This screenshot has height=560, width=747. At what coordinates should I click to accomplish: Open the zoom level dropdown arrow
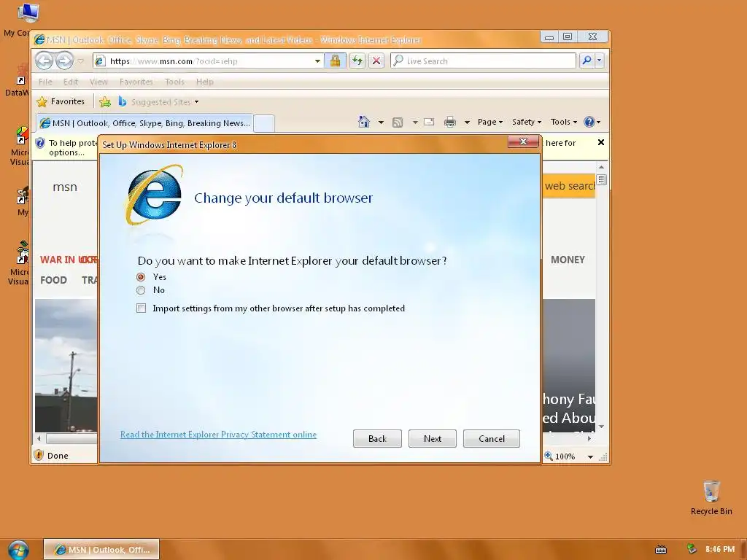pyautogui.click(x=590, y=456)
